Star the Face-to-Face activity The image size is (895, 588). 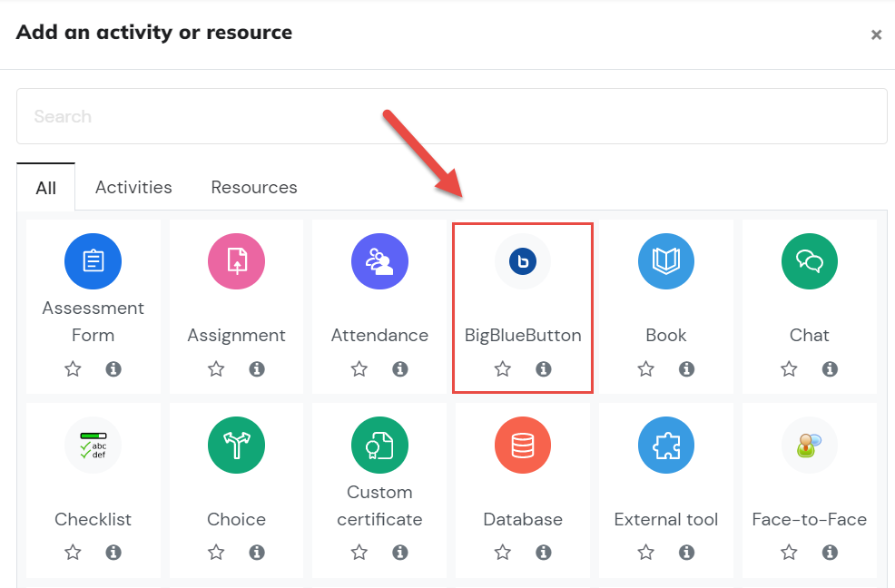[789, 552]
